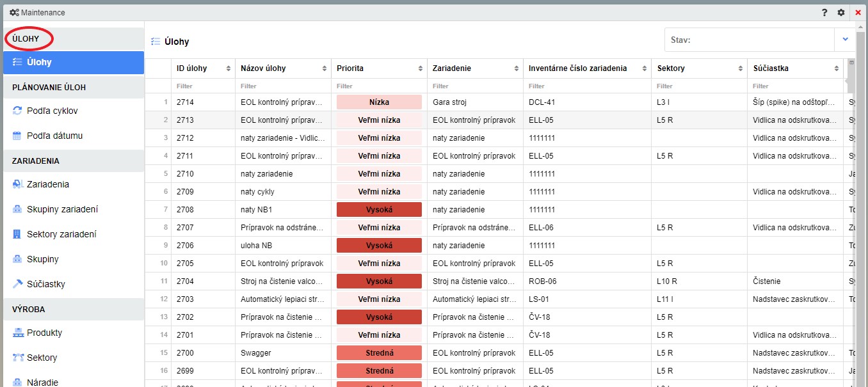Open Náradie sidebar menu item
Viewport: 868px width, 387px height.
pos(42,383)
